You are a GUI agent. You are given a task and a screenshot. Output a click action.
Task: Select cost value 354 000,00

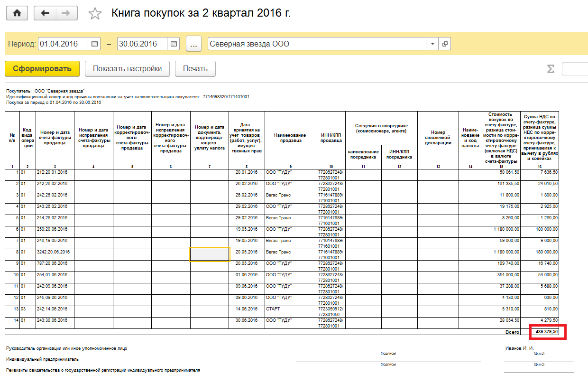click(x=501, y=277)
